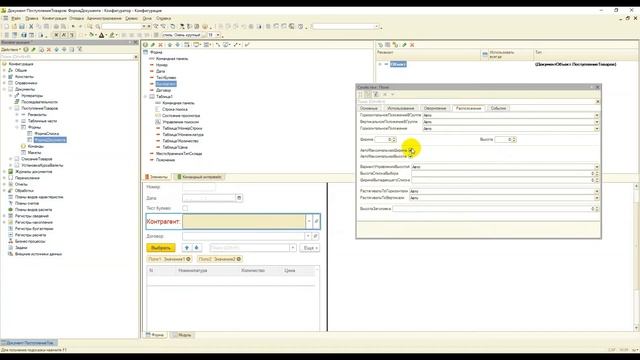Open ВариантУправленияВысотой dropdown

[597, 167]
